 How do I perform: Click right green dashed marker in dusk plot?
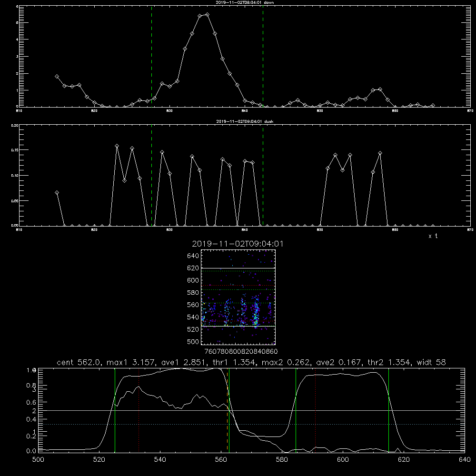(263, 175)
